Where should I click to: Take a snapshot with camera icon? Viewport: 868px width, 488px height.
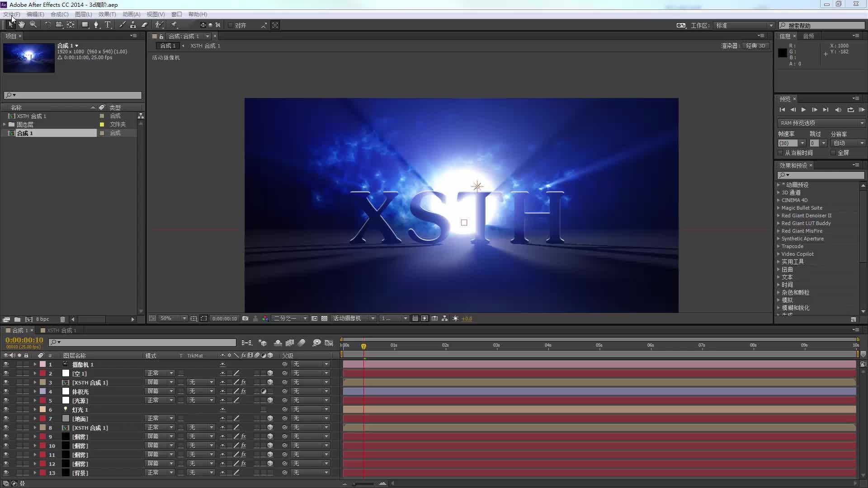coord(245,319)
